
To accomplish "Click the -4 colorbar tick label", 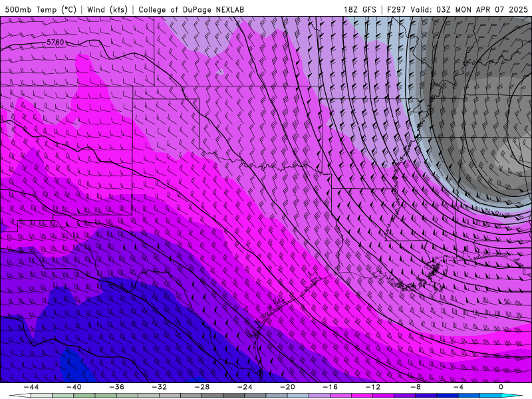I will (x=458, y=387).
